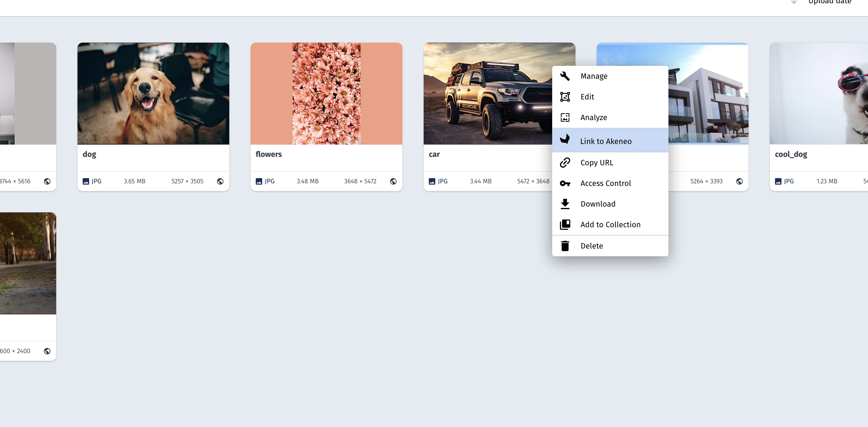
Task: Select Add to Collection entry
Action: [610, 224]
